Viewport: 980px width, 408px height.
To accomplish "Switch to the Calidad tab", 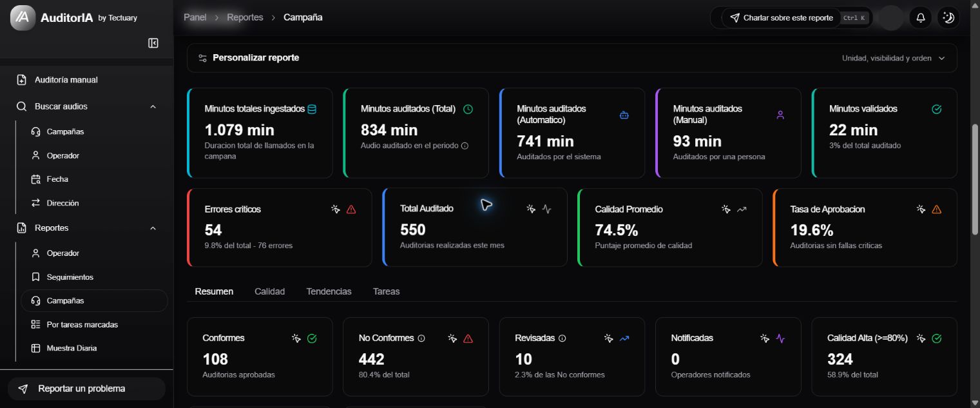I will (269, 291).
